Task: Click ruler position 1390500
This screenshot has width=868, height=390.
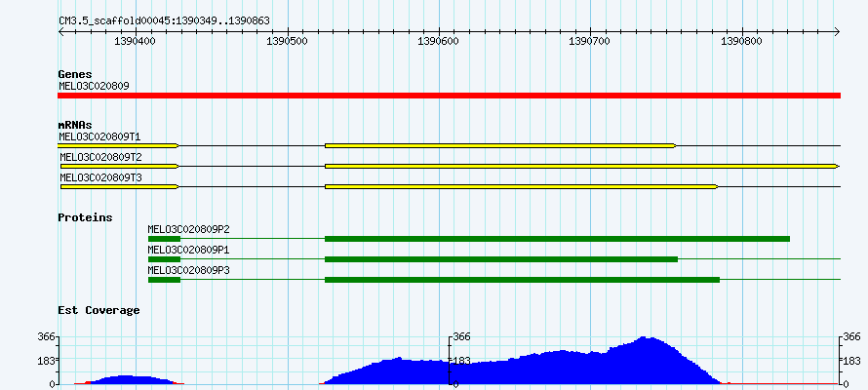Action: pyautogui.click(x=288, y=41)
